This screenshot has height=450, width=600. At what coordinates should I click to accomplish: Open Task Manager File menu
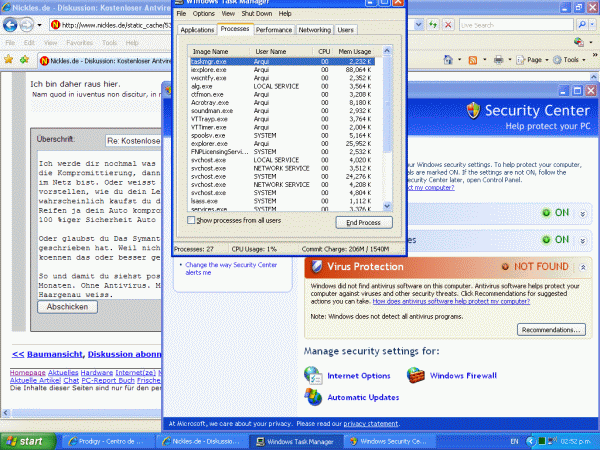click(x=181, y=13)
